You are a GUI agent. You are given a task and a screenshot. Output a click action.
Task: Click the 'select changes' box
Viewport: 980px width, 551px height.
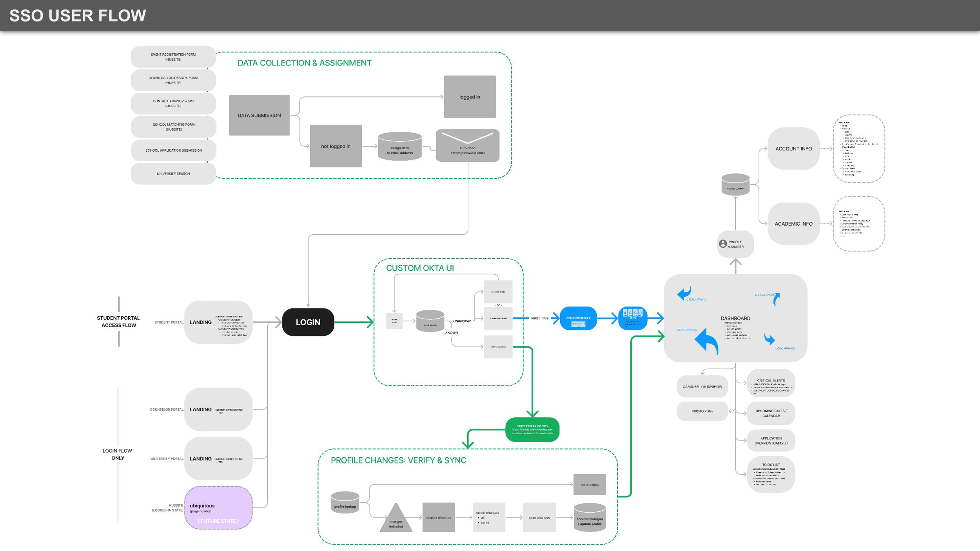click(x=489, y=517)
